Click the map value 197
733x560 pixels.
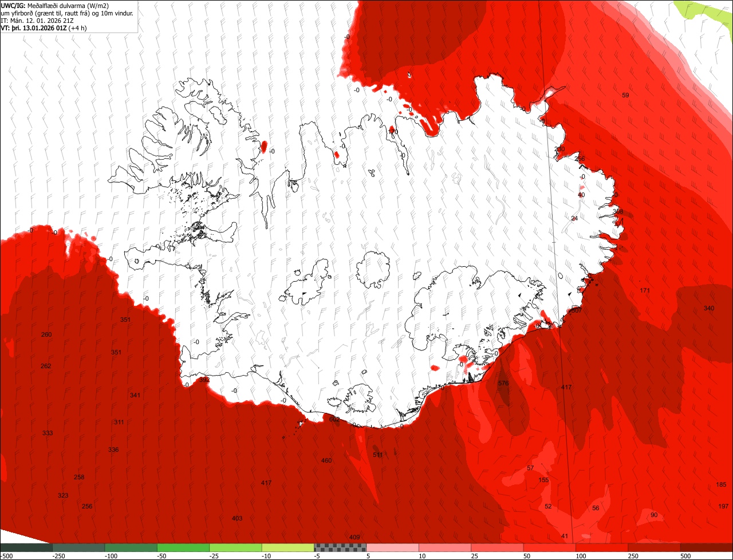coord(723,506)
